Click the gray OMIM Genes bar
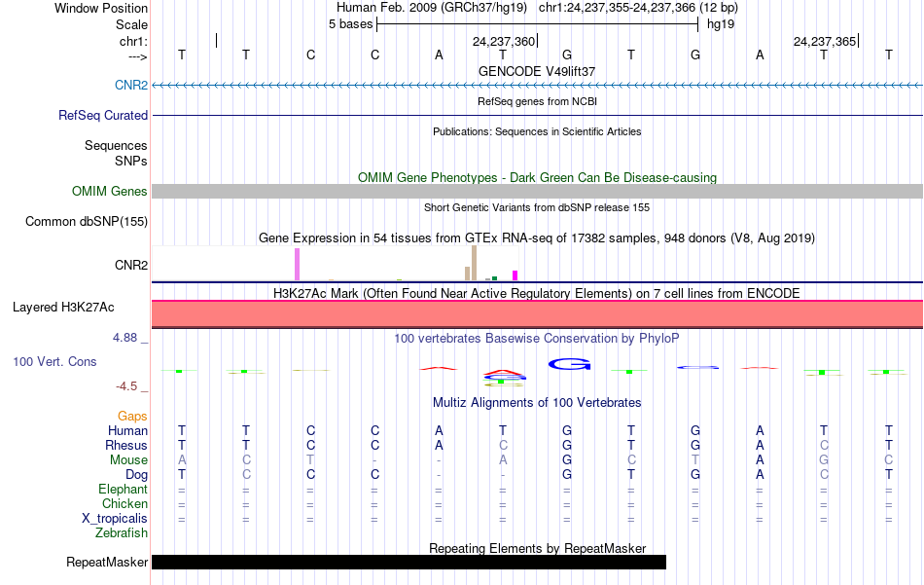 click(x=538, y=191)
